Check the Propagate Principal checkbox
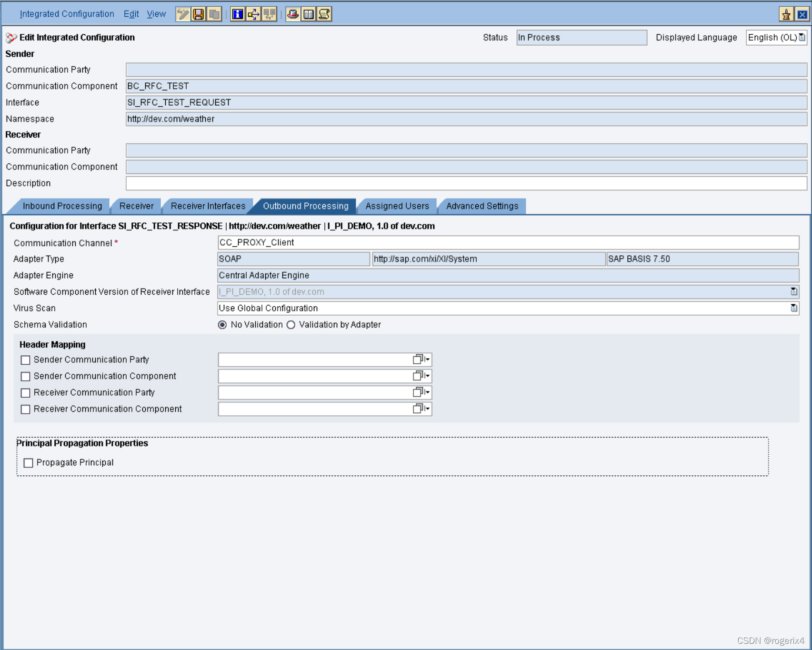The width and height of the screenshot is (812, 650). [x=29, y=463]
